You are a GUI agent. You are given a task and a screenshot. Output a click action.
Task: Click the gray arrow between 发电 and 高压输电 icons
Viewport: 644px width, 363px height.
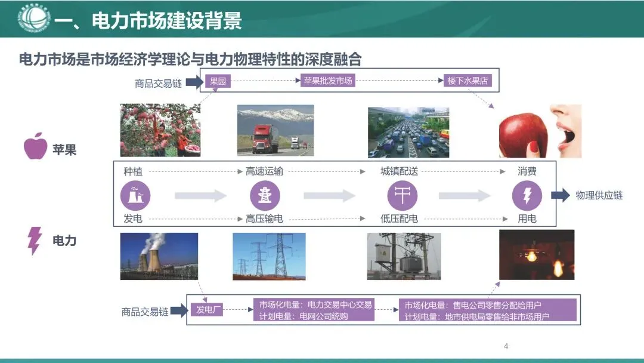click(200, 195)
